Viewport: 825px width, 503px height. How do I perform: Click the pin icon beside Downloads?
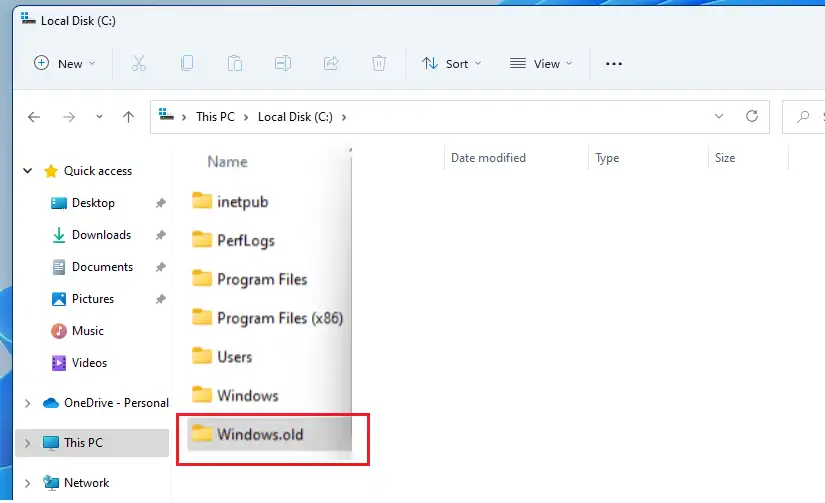point(160,235)
